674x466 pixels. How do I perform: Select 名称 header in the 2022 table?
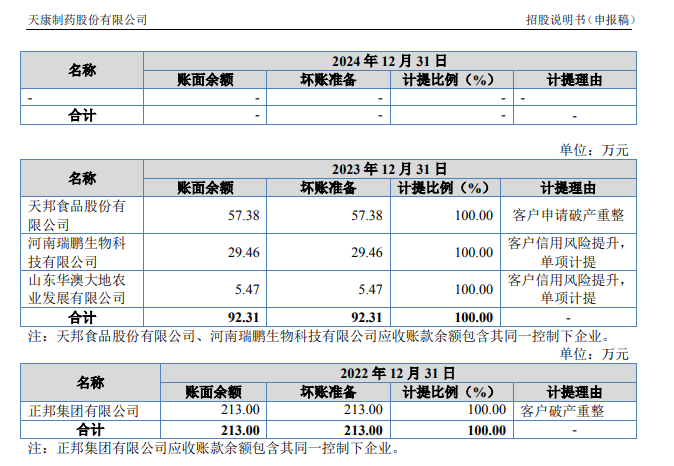click(x=90, y=382)
